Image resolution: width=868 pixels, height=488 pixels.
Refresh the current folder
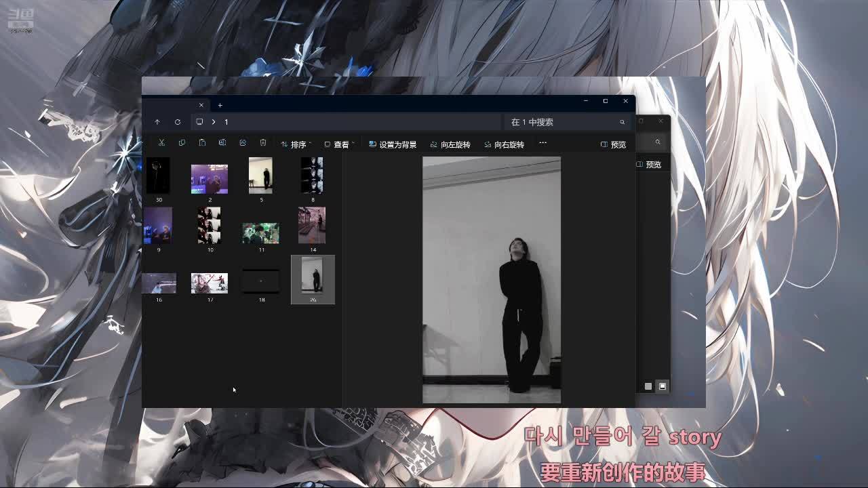tap(178, 122)
